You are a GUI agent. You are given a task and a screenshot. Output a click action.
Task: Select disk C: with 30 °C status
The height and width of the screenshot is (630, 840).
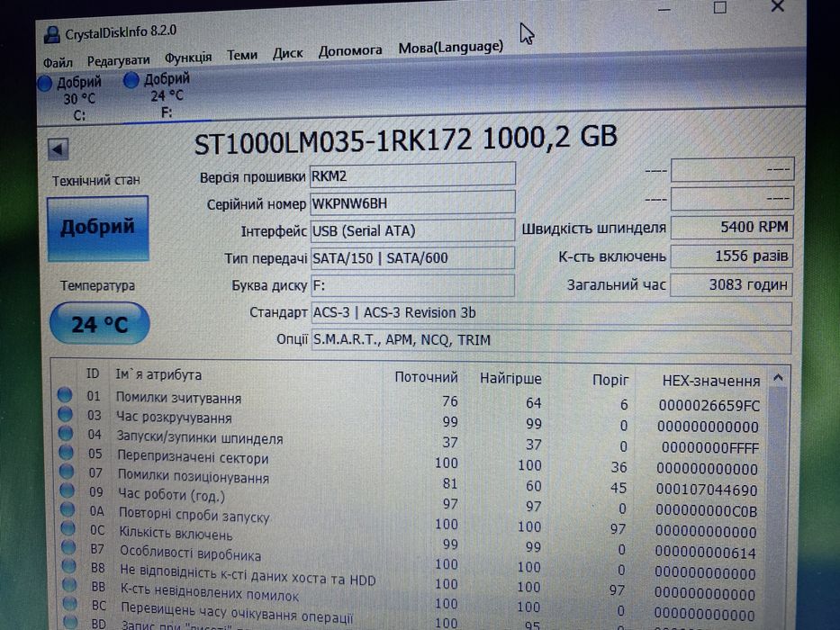(69, 98)
